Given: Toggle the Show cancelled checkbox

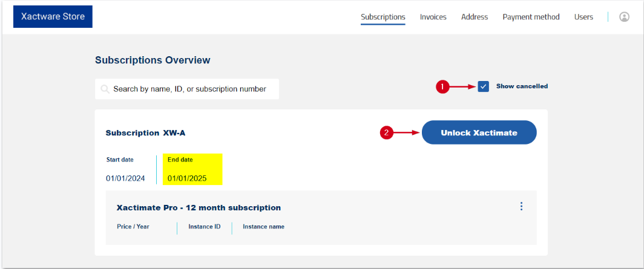Looking at the screenshot, I should [x=484, y=86].
